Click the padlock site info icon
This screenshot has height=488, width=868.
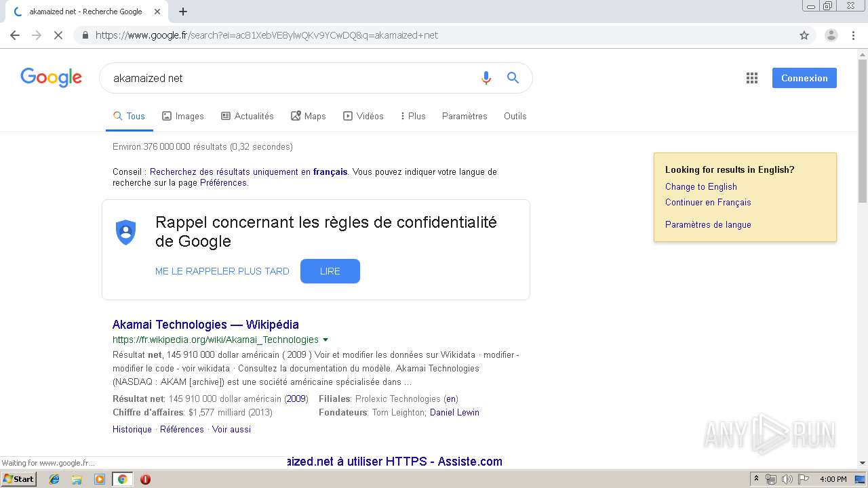pyautogui.click(x=85, y=35)
